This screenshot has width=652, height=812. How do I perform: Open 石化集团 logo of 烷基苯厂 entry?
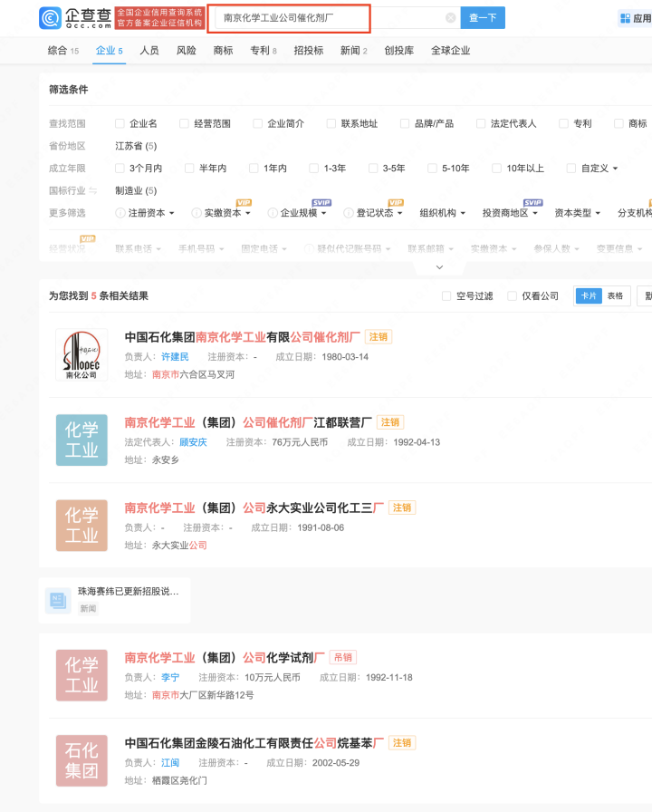coord(81,760)
